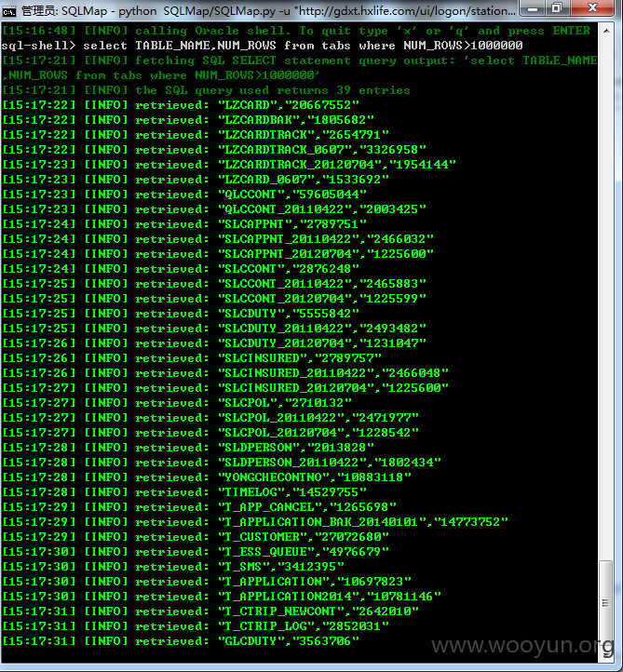Click the row "SLCDUTY","5555842"

coord(181,314)
